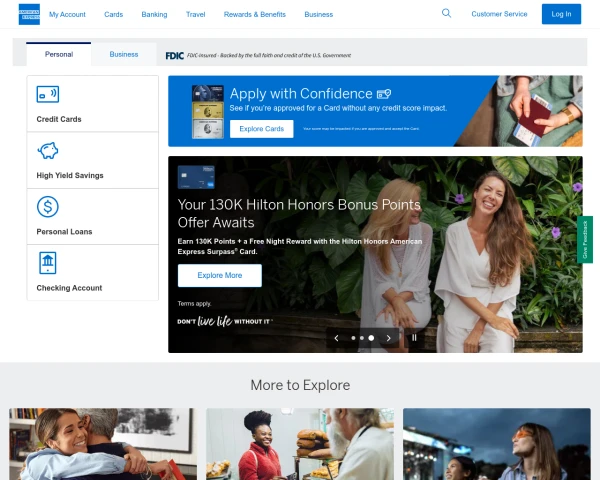The width and height of the screenshot is (600, 480).
Task: Click the Hilton card image in the banner
Action: 196,177
